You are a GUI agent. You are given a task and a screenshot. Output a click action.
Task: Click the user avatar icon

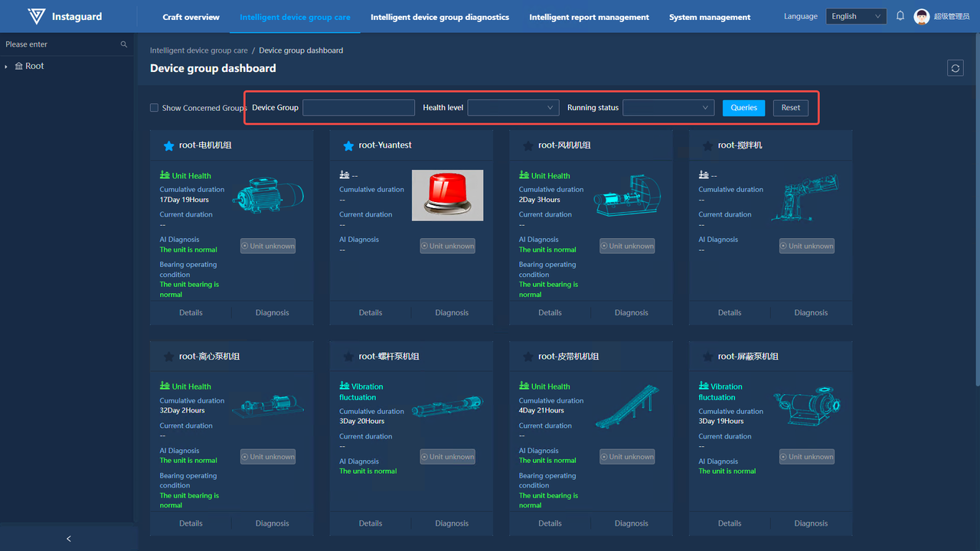tap(922, 17)
